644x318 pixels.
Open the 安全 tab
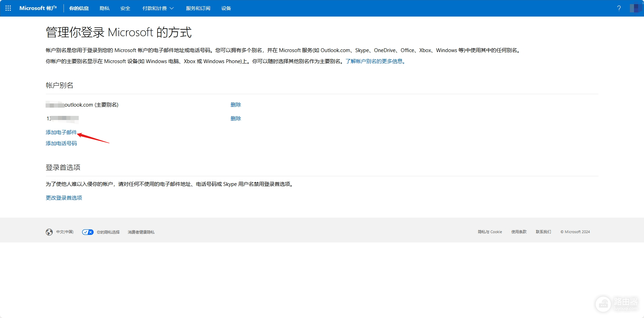tap(125, 8)
